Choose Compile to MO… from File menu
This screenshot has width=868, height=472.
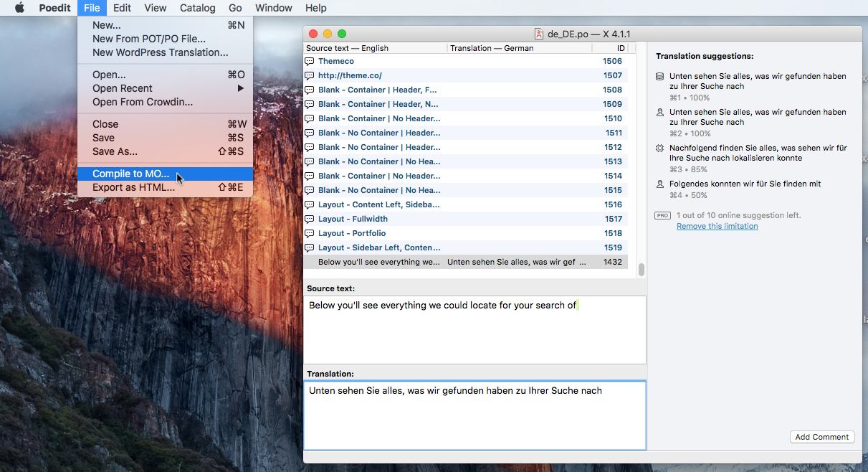165,174
